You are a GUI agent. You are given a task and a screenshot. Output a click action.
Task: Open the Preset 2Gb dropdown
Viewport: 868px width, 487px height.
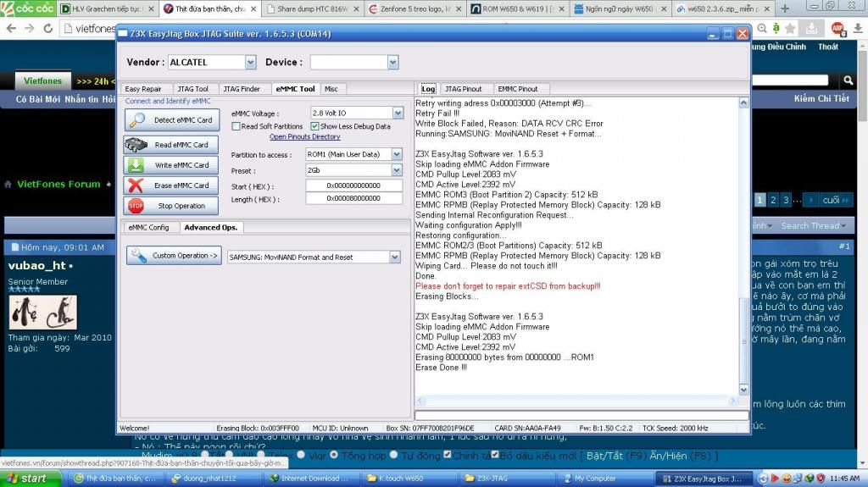397,170
